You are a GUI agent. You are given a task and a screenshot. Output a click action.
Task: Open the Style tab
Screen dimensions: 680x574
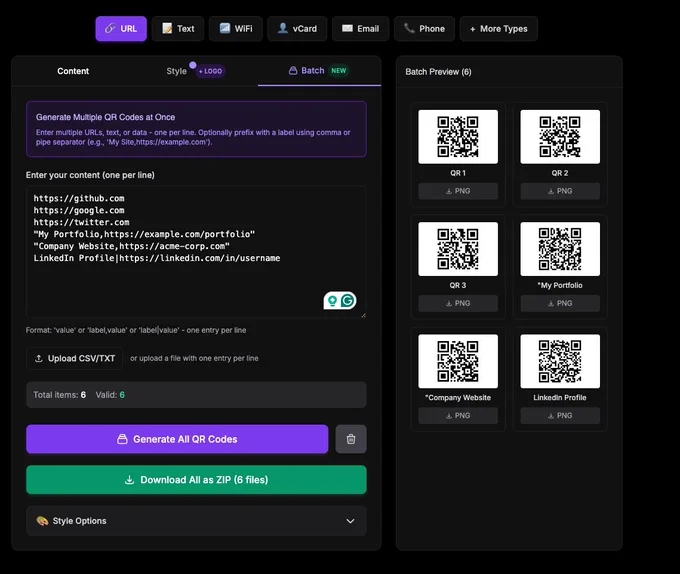tap(177, 71)
